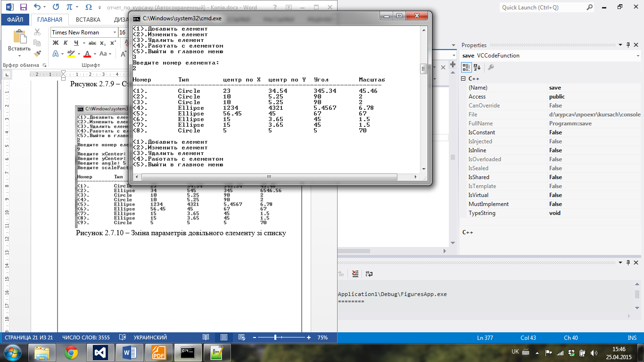Open Google Chrome from taskbar

[71, 353]
